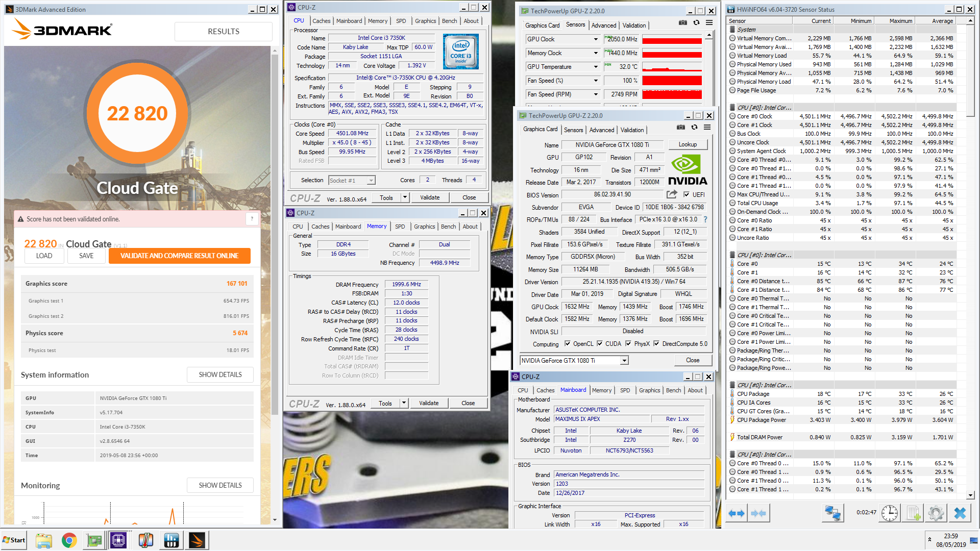Click Lookup button in GPU-Z

(x=688, y=144)
